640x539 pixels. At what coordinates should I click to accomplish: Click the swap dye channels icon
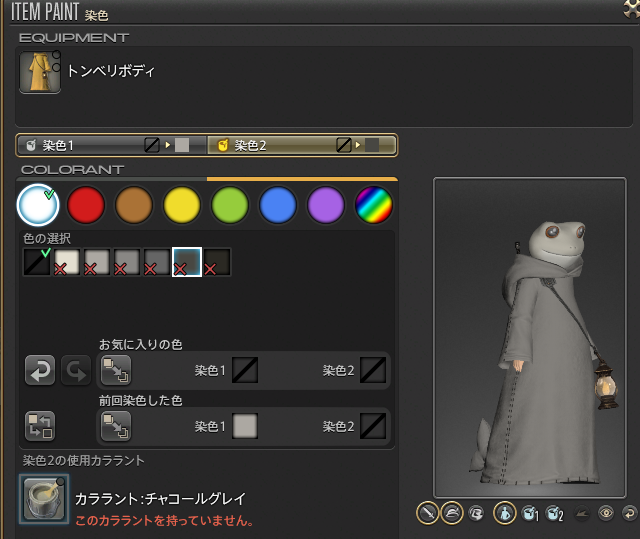click(40, 425)
